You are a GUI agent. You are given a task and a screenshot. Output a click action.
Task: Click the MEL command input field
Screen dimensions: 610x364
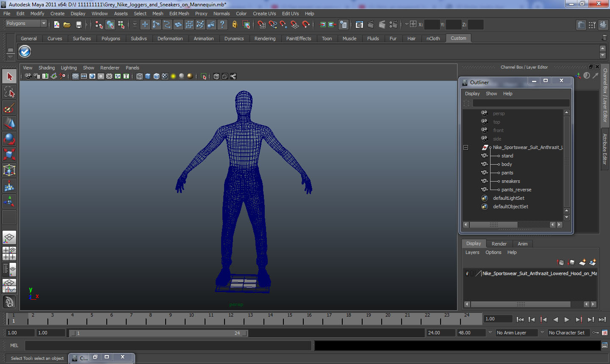[168, 345]
